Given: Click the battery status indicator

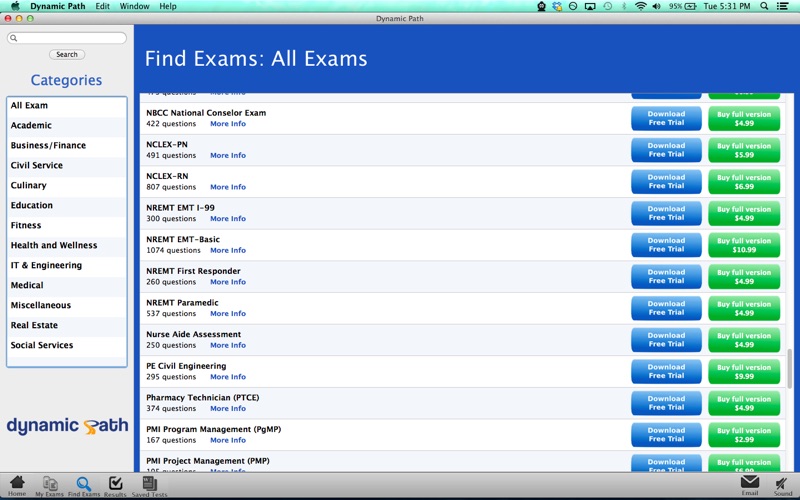Looking at the screenshot, I should [x=683, y=6].
